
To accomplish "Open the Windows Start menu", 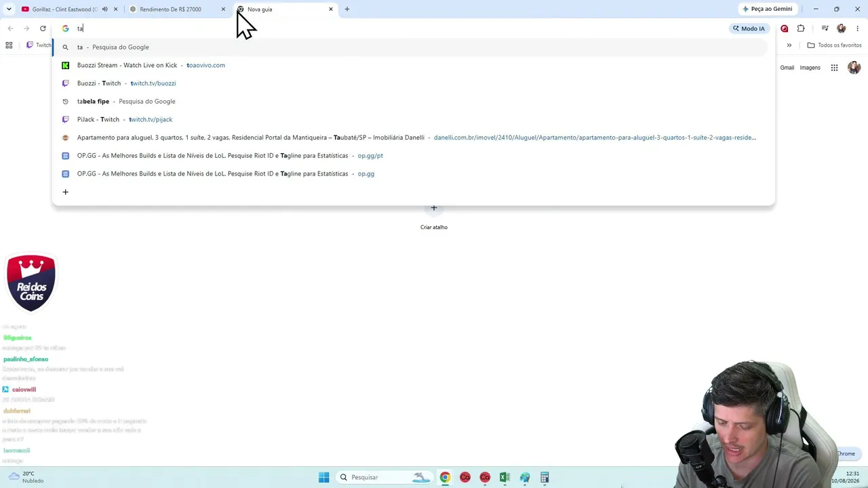I will 324,477.
